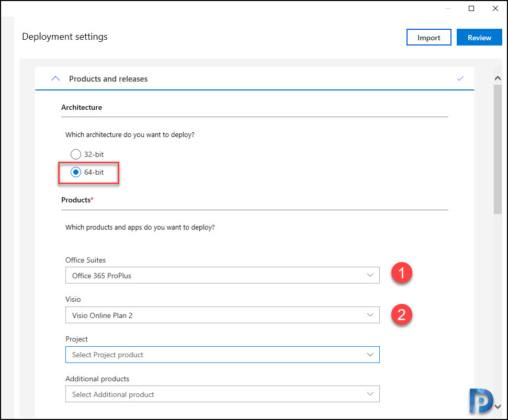
Task: Open the Office Suites dropdown
Action: pos(222,275)
